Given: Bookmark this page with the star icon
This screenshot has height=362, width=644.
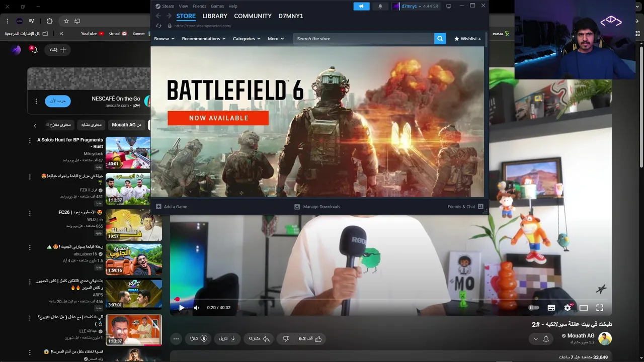Looking at the screenshot, I should point(66,21).
